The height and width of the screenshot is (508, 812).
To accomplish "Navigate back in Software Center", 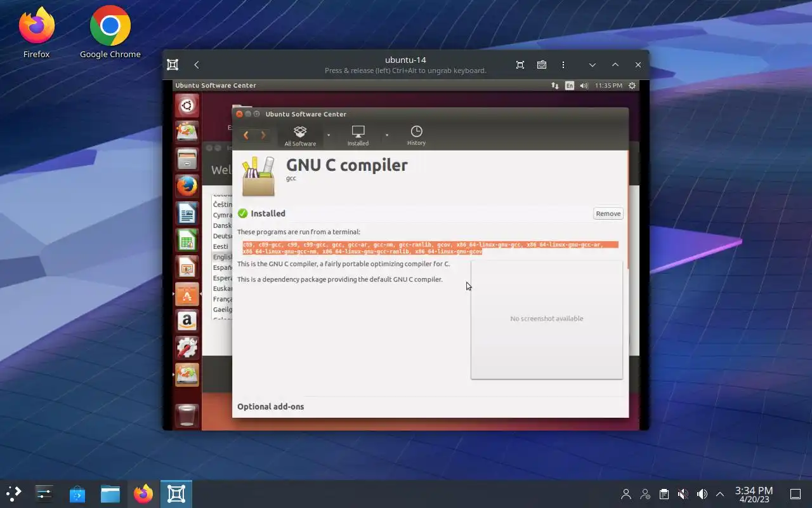I will (x=246, y=135).
